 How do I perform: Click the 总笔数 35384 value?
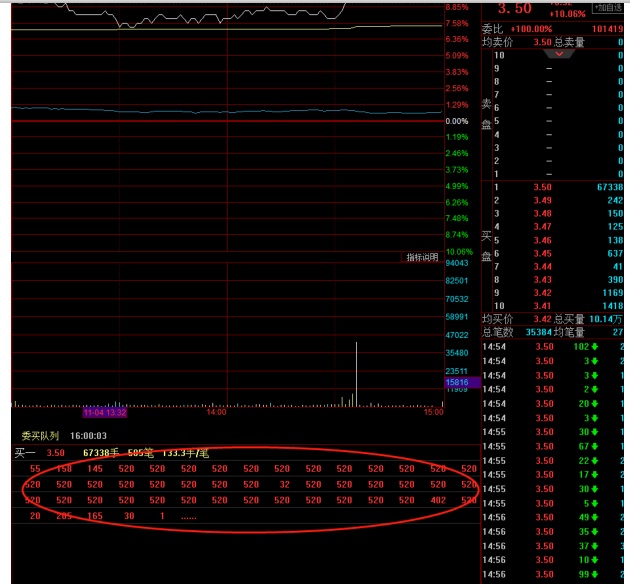tap(539, 332)
